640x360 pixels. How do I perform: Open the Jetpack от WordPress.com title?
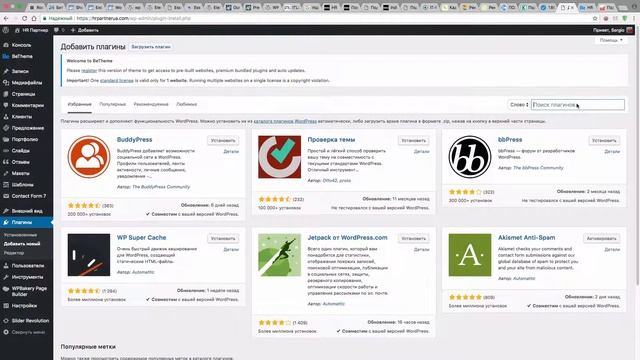pos(347,238)
